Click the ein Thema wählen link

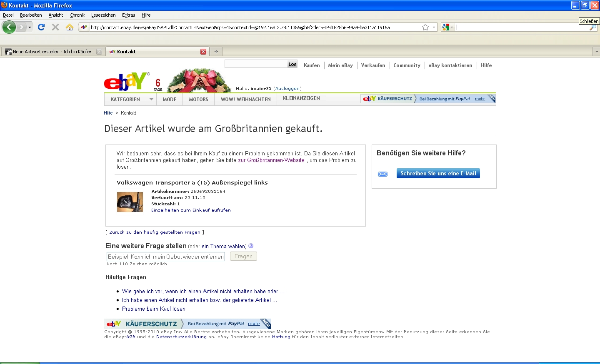[224, 246]
